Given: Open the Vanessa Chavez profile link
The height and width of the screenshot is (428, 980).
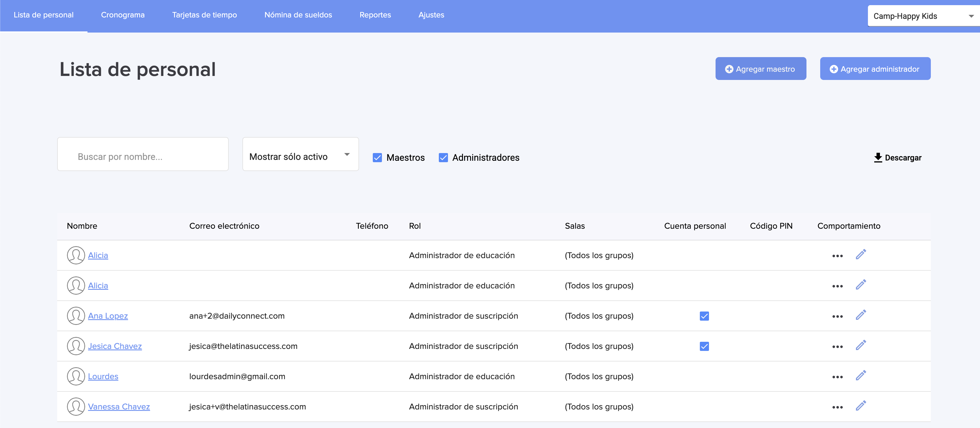Looking at the screenshot, I should [119, 406].
